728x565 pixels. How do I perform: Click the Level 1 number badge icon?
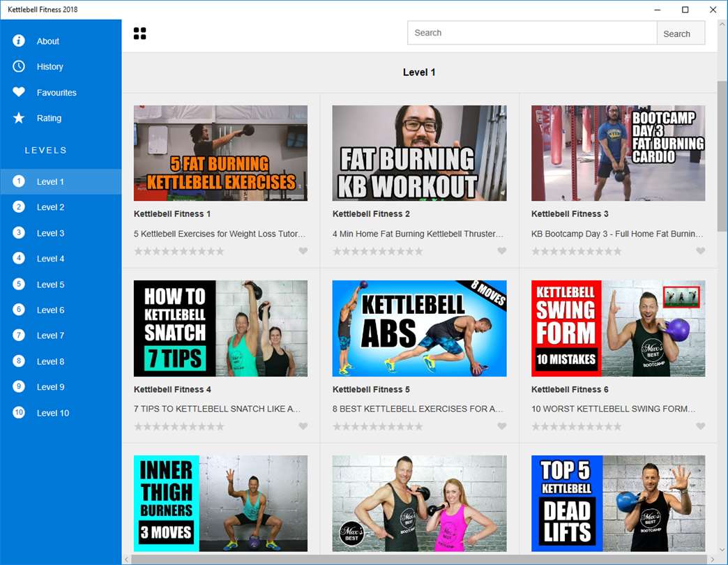coord(19,181)
